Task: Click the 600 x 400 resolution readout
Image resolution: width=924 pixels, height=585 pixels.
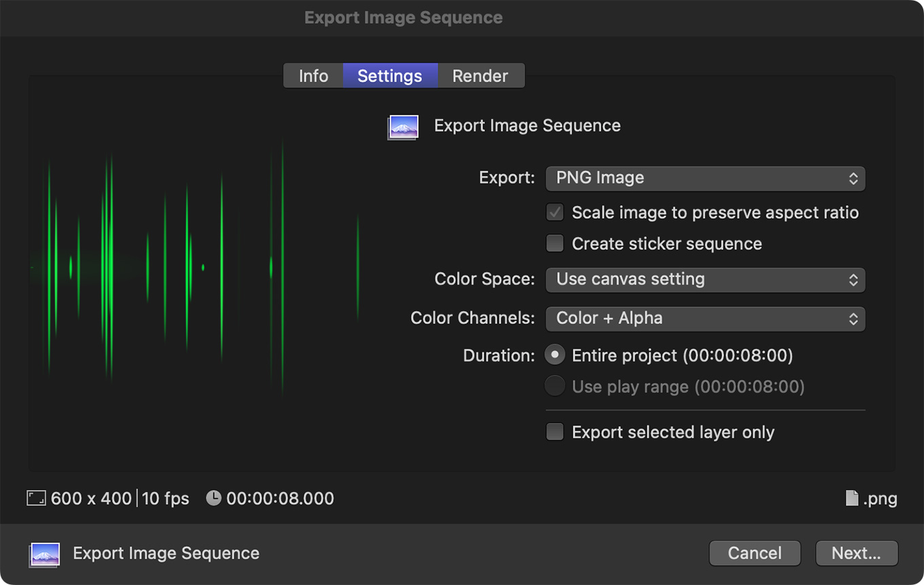Action: pos(91,499)
